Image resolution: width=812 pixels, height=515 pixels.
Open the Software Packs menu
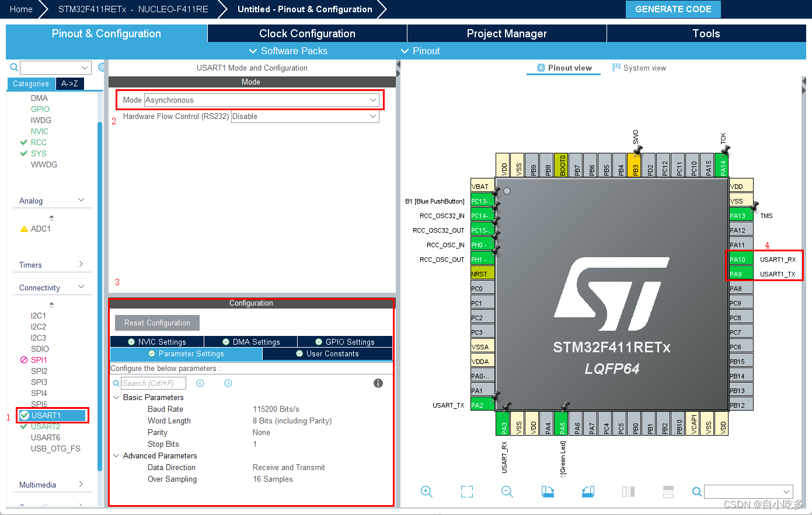click(288, 51)
